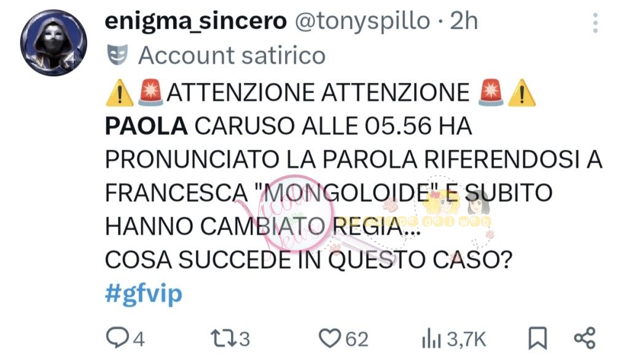Image resolution: width=629 pixels, height=364 pixels.
Task: Click the enigma_sincero profile avatar
Action: click(x=54, y=42)
